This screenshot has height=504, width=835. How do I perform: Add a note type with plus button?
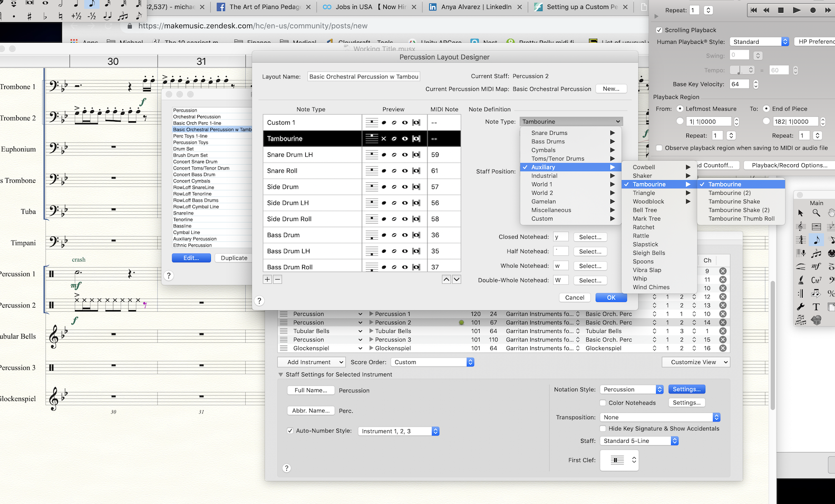[267, 280]
